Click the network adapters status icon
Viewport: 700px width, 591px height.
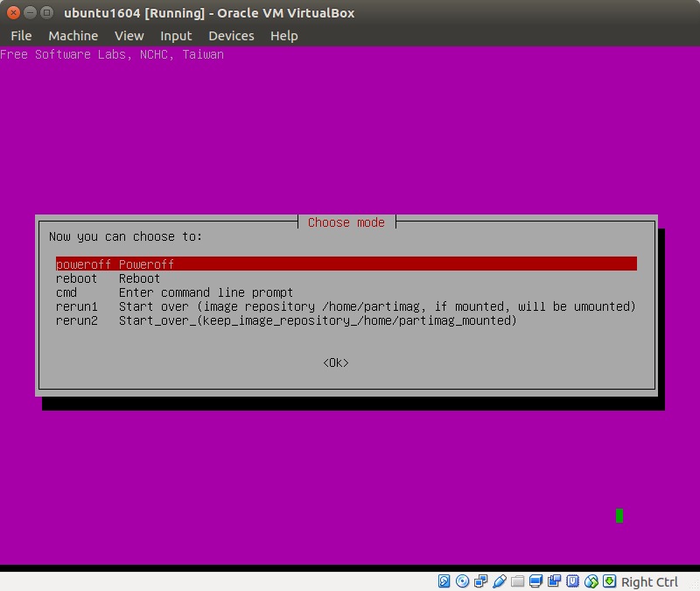pos(480,581)
